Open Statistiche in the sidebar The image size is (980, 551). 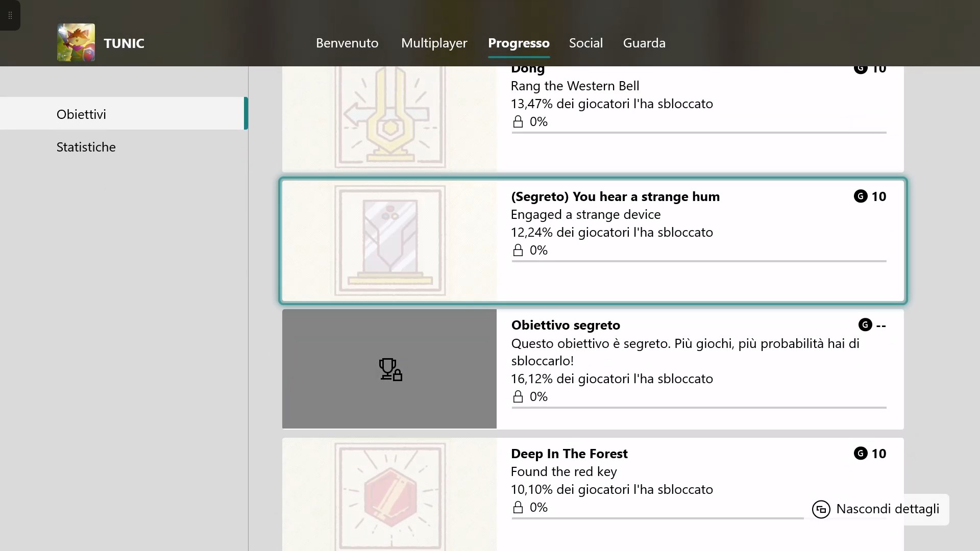pyautogui.click(x=124, y=147)
